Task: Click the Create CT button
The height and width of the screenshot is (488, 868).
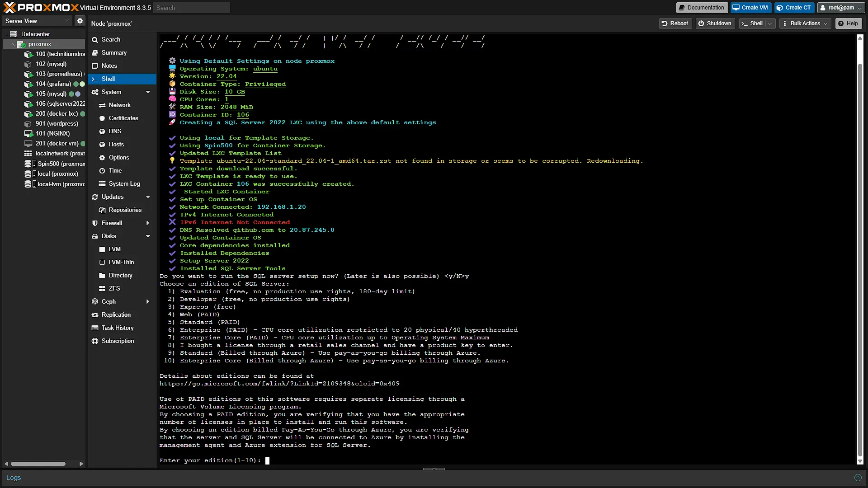Action: (x=794, y=8)
